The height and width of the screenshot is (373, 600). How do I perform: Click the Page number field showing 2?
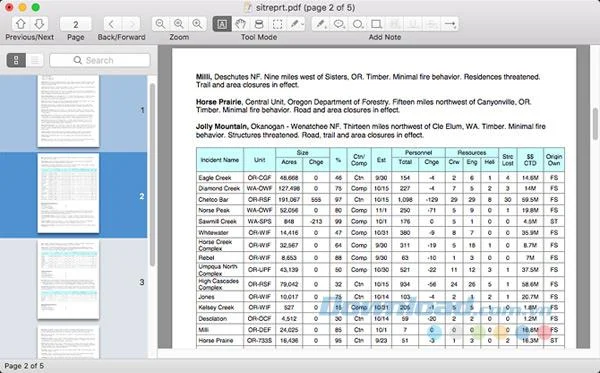pos(76,24)
